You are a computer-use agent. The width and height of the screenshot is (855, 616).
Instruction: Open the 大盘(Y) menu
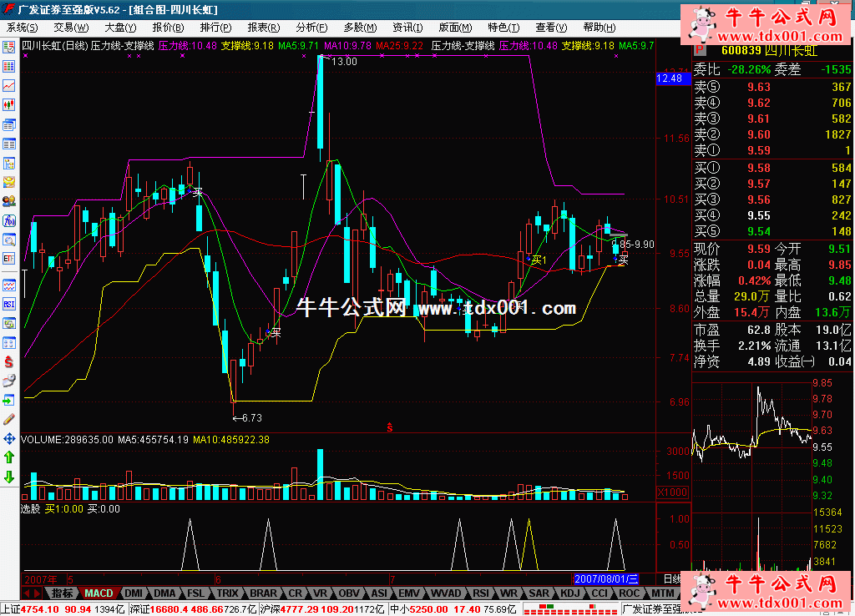120,28
